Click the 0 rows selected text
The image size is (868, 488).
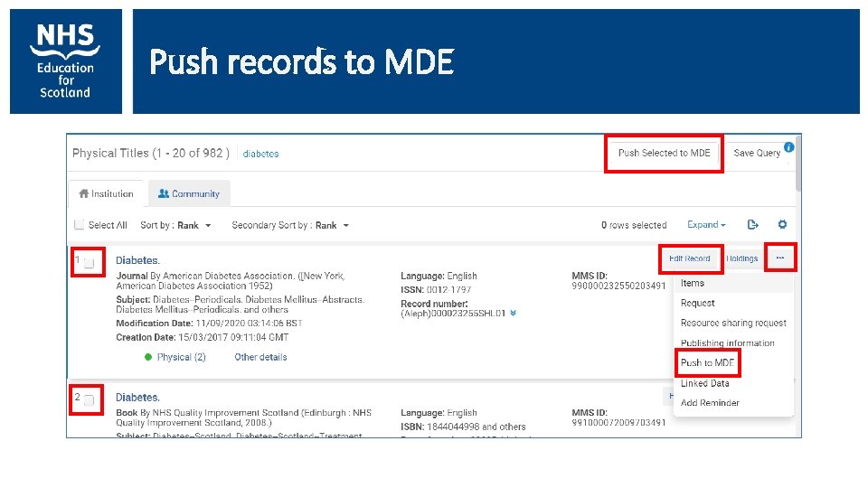(x=634, y=225)
